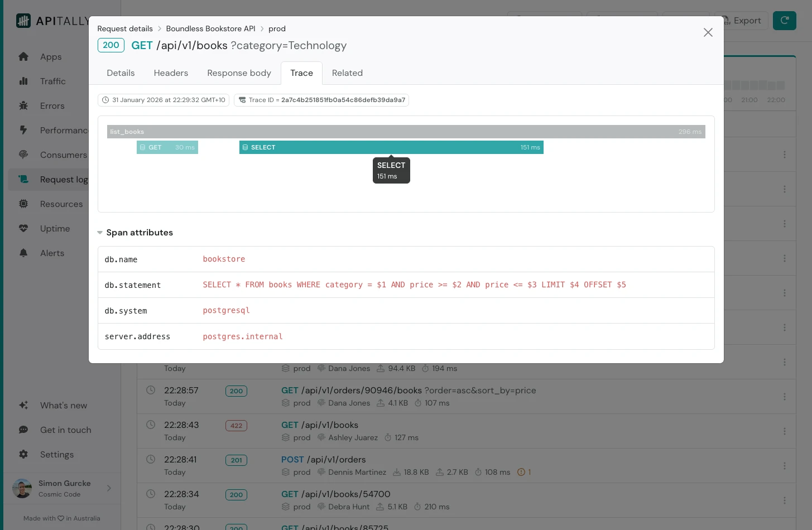This screenshot has height=530, width=812.
Task: Open the Apps home icon in sidebar
Action: coord(23,57)
